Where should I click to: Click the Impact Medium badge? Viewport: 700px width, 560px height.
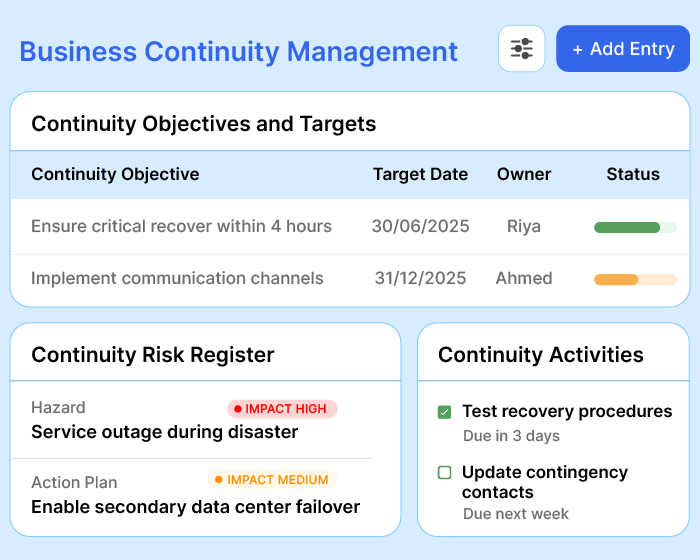point(272,480)
